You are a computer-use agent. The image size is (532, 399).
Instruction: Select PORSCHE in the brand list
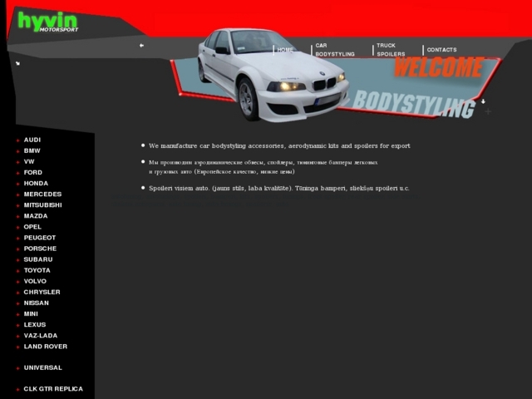click(40, 249)
